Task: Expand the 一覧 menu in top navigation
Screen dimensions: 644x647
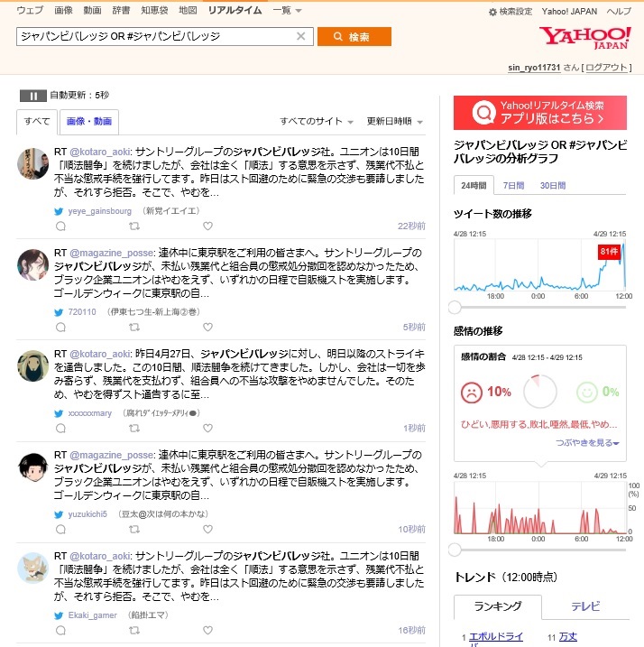Action: [x=287, y=10]
